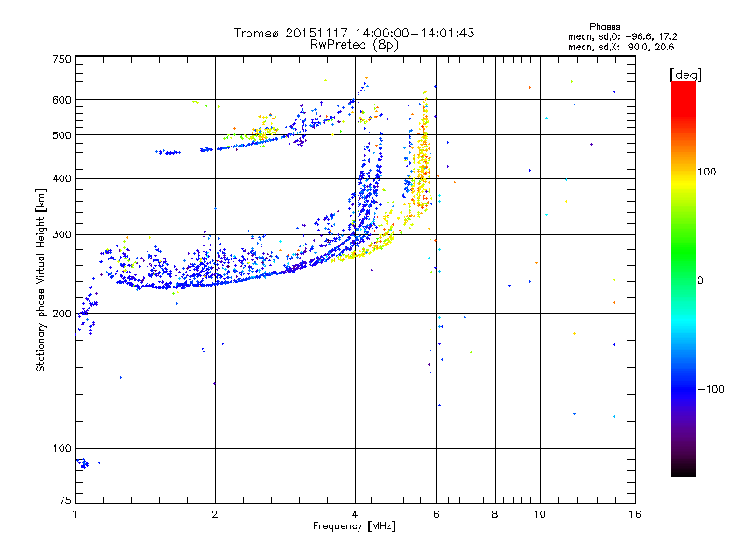Screen dimensions: 747x560
Task: Click the x-axis '8' tick label
Action: click(x=495, y=514)
